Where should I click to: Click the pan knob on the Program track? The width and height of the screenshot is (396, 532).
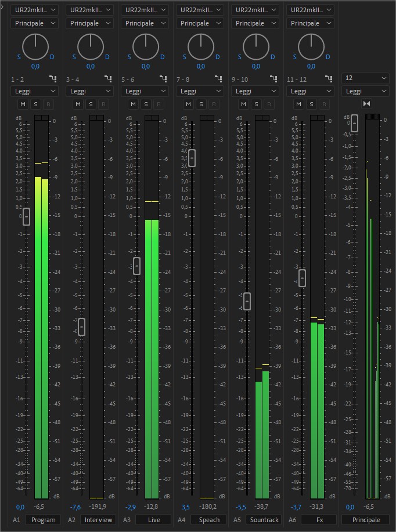point(35,46)
